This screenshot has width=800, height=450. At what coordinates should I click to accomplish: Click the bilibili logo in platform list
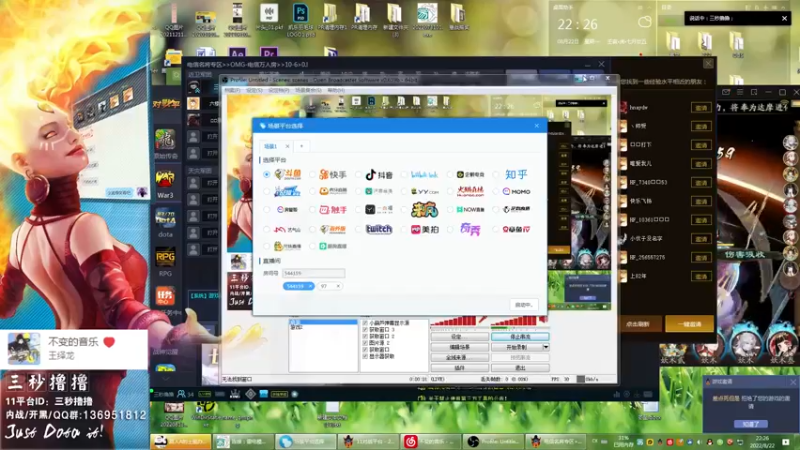424,174
